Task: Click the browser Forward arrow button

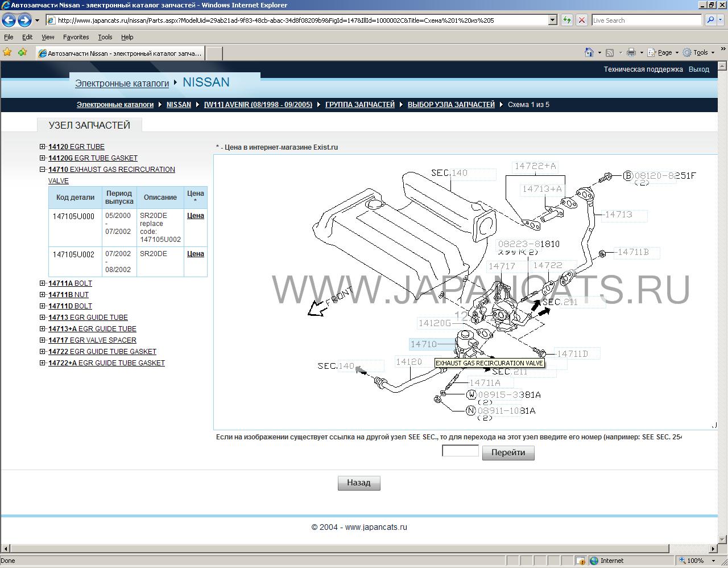Action: click(x=24, y=20)
